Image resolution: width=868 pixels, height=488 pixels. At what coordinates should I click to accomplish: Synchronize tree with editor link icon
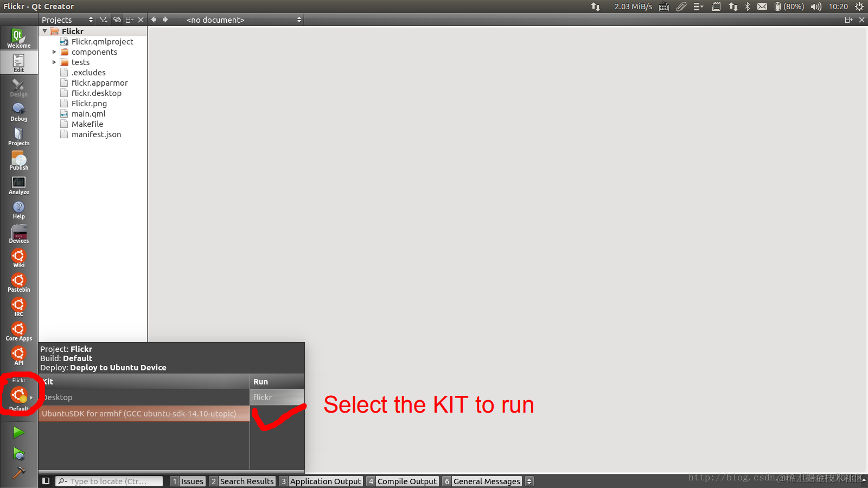click(117, 20)
